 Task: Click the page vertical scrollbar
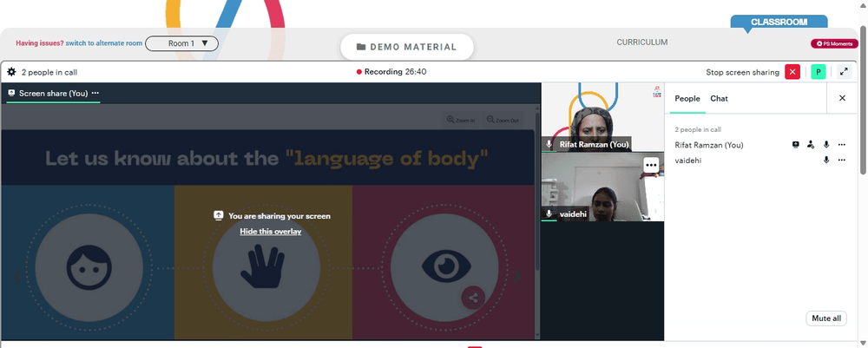click(864, 100)
